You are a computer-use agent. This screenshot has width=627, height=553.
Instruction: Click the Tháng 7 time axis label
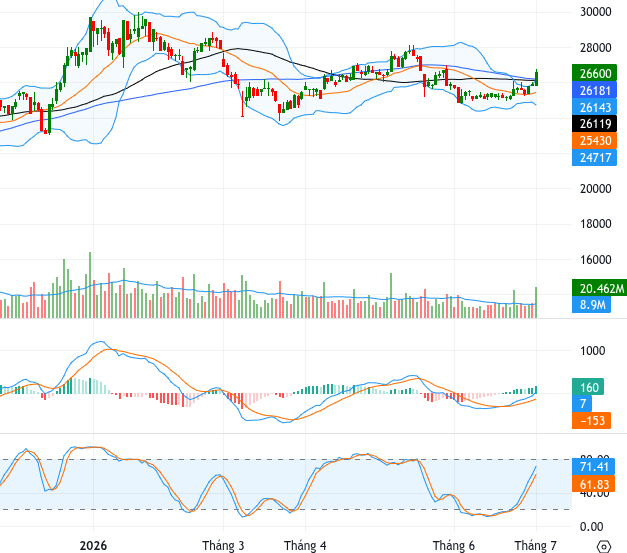coord(536,546)
